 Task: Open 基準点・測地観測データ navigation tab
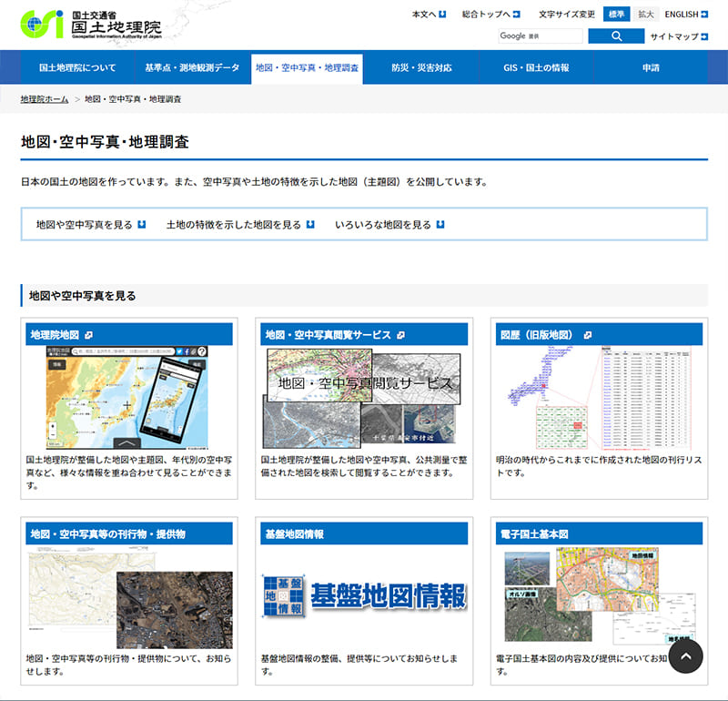pos(192,68)
